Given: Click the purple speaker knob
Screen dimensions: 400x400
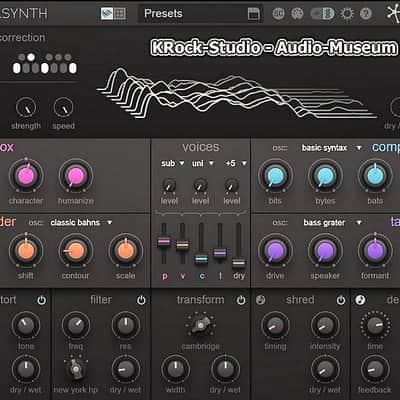Looking at the screenshot, I should pos(325,251).
